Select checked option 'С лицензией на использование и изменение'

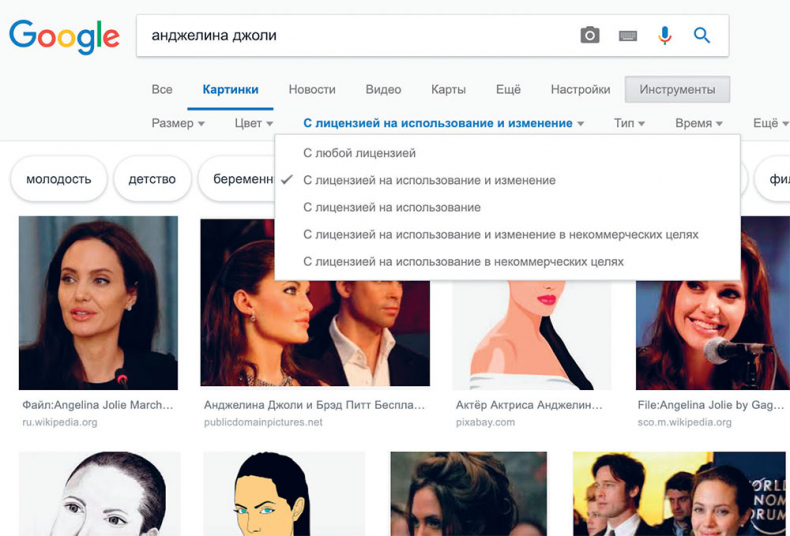coord(429,180)
